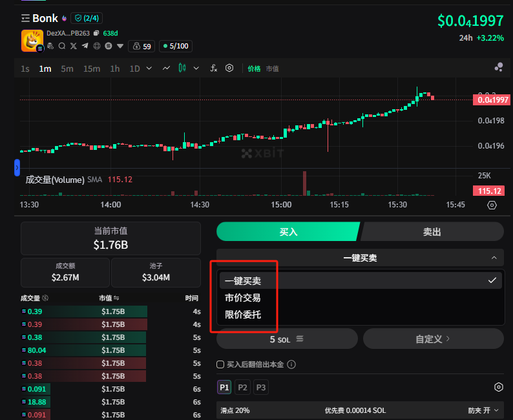The width and height of the screenshot is (513, 420).
Task: Open the 5/100 status badge
Action: click(176, 46)
